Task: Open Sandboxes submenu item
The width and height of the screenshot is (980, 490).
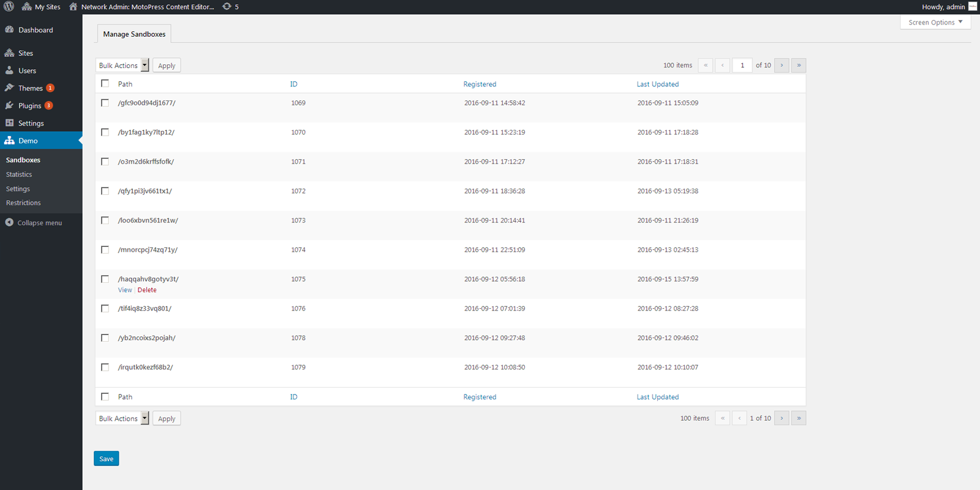Action: (23, 160)
